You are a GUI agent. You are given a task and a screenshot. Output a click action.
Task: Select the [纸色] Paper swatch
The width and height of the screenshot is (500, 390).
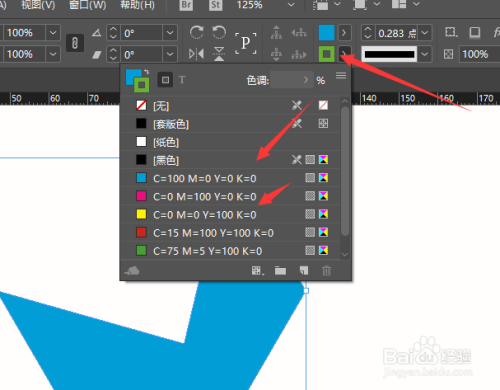click(230, 142)
